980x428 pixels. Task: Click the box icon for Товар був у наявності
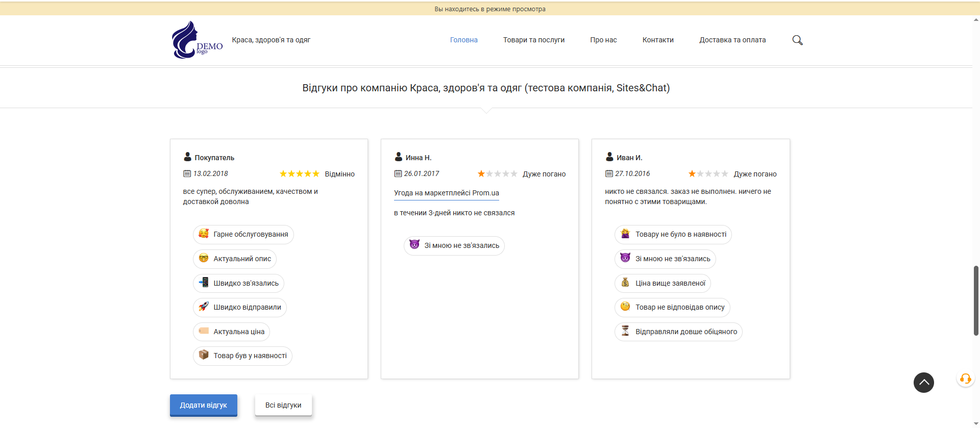[x=204, y=355]
